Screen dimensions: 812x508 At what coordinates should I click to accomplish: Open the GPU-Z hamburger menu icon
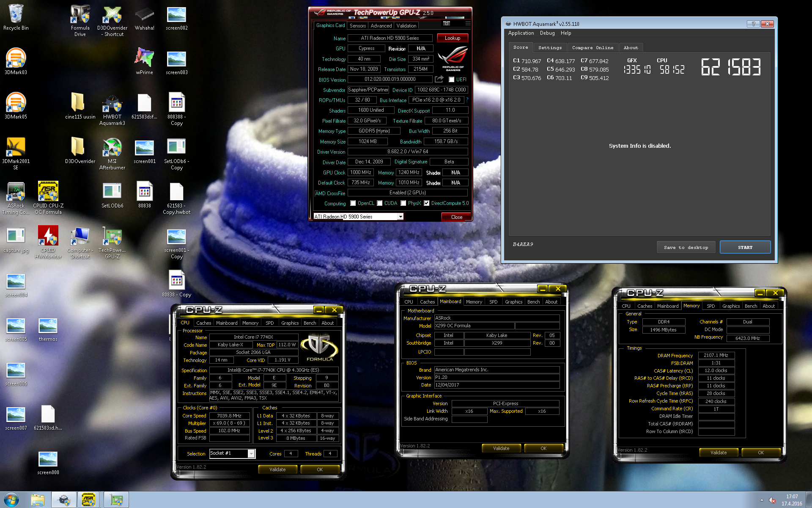click(x=467, y=23)
